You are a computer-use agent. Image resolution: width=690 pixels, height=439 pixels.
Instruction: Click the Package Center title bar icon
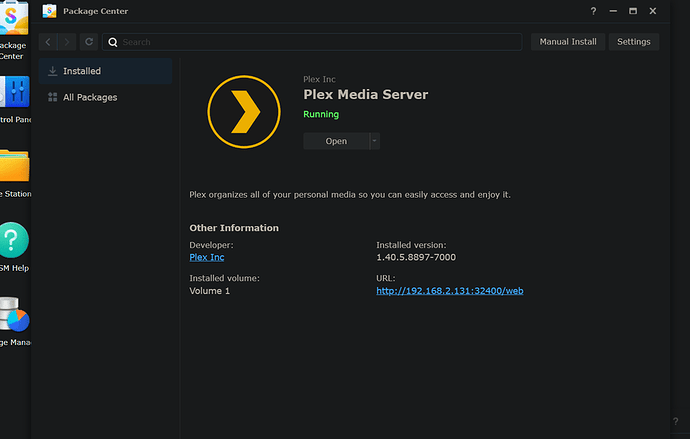coord(49,11)
